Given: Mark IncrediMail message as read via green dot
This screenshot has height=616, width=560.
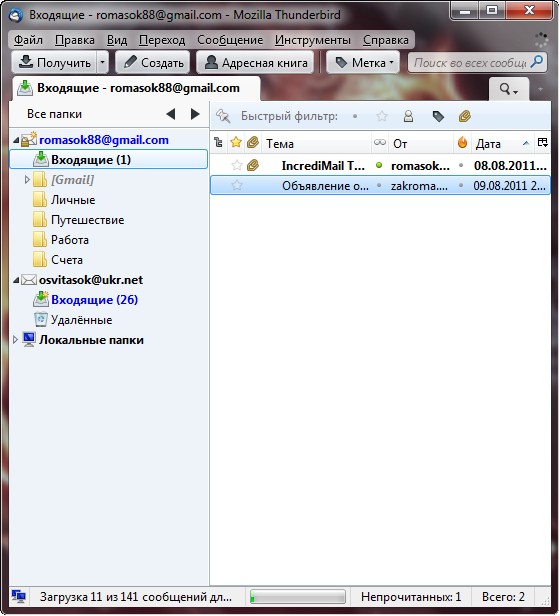Looking at the screenshot, I should (379, 165).
